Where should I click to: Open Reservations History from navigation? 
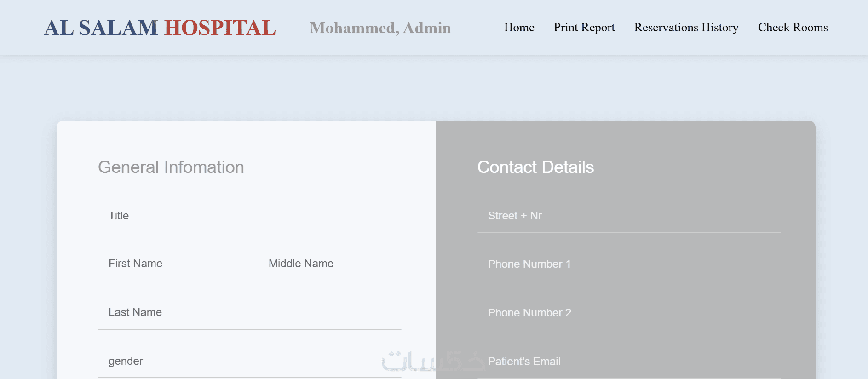[686, 28]
